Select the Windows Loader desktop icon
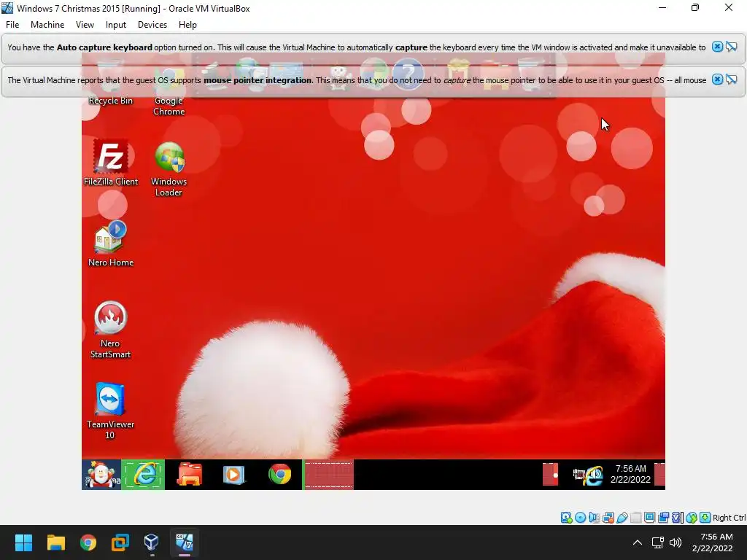 [169, 169]
